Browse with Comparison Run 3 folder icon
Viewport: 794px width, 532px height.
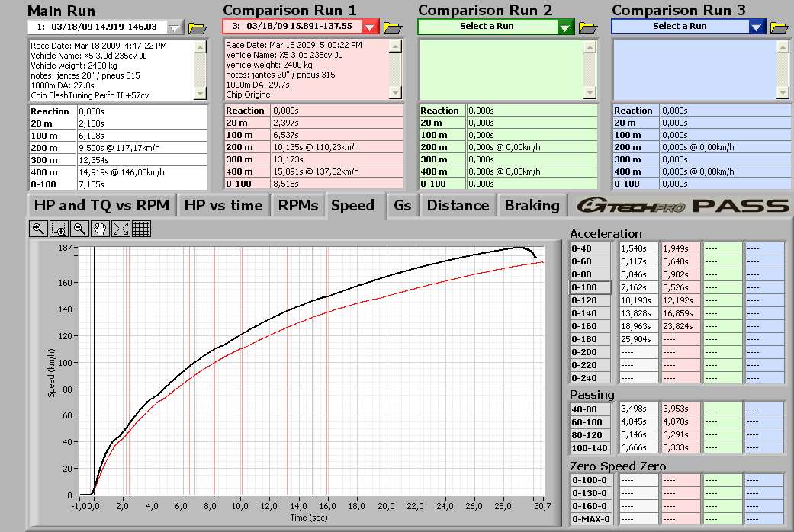pyautogui.click(x=779, y=27)
